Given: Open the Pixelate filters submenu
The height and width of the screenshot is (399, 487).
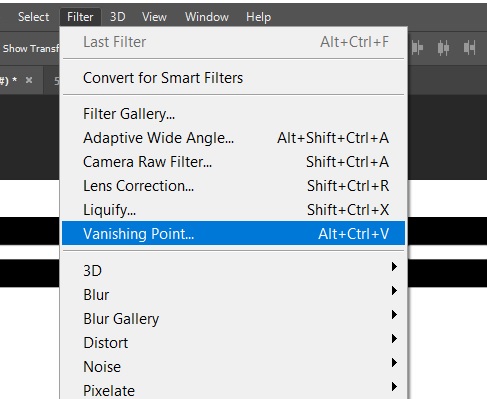Looking at the screenshot, I should tap(234, 390).
